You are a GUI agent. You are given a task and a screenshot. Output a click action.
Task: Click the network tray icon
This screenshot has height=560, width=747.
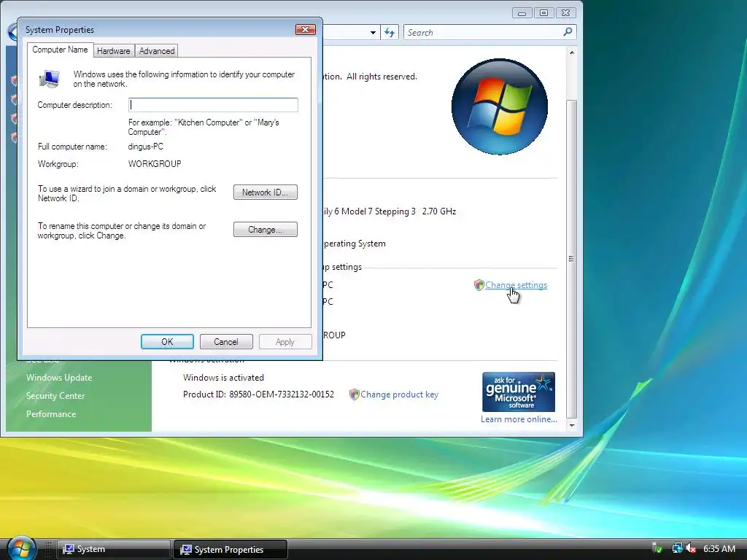tap(677, 548)
